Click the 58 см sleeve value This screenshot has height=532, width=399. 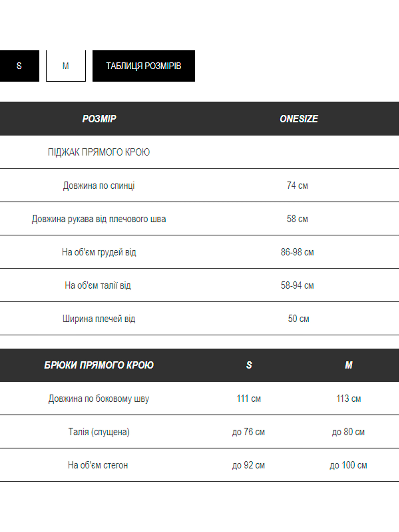coord(297,219)
